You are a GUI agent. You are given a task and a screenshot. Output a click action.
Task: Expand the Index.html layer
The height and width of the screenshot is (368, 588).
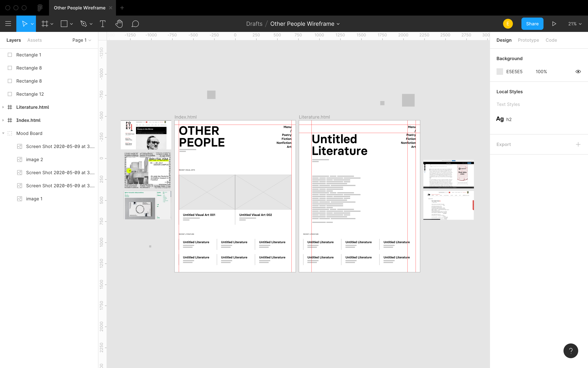pos(3,120)
